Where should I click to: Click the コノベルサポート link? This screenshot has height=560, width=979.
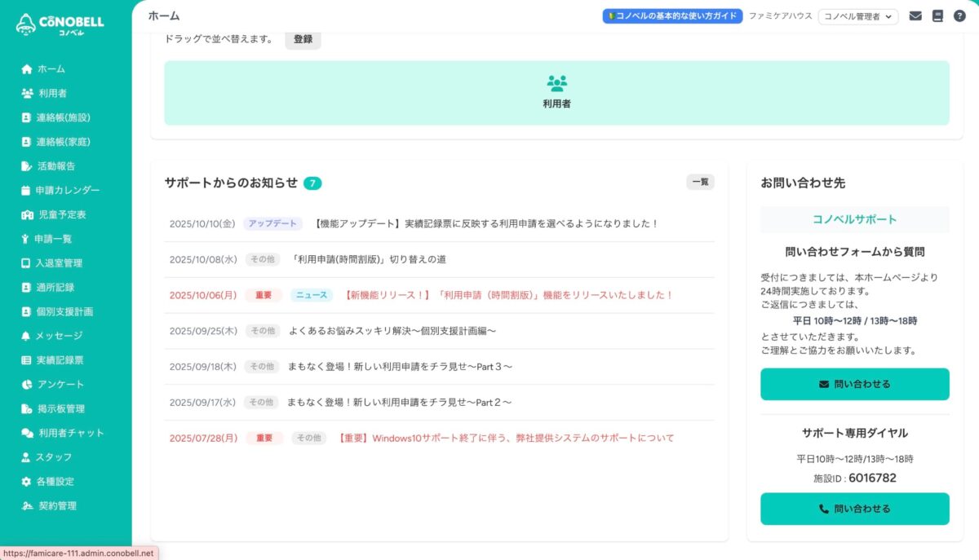click(854, 219)
